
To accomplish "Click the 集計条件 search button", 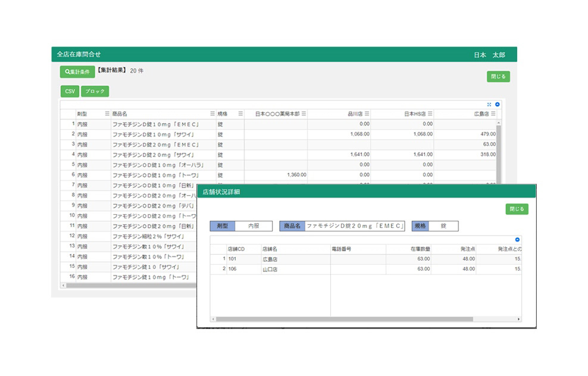I will click(77, 72).
